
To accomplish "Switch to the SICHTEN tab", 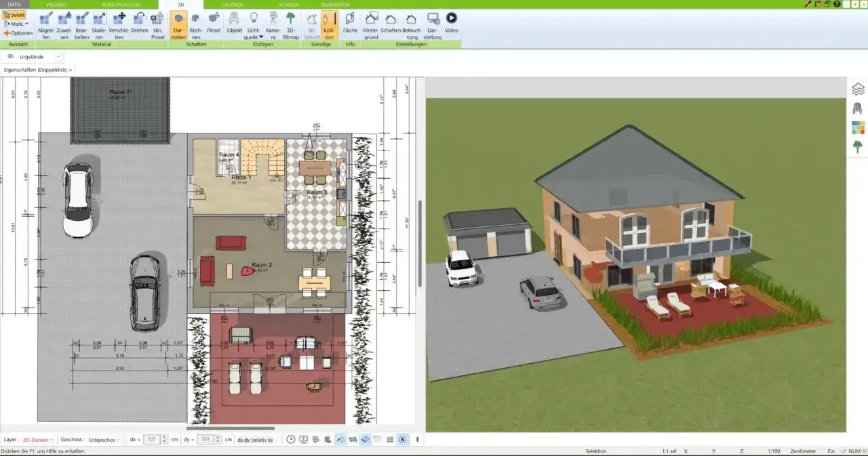I will [x=288, y=4].
